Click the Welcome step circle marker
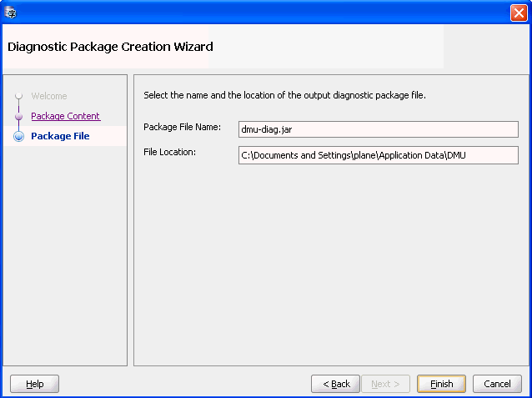The height and width of the screenshot is (398, 532). pyautogui.click(x=18, y=96)
